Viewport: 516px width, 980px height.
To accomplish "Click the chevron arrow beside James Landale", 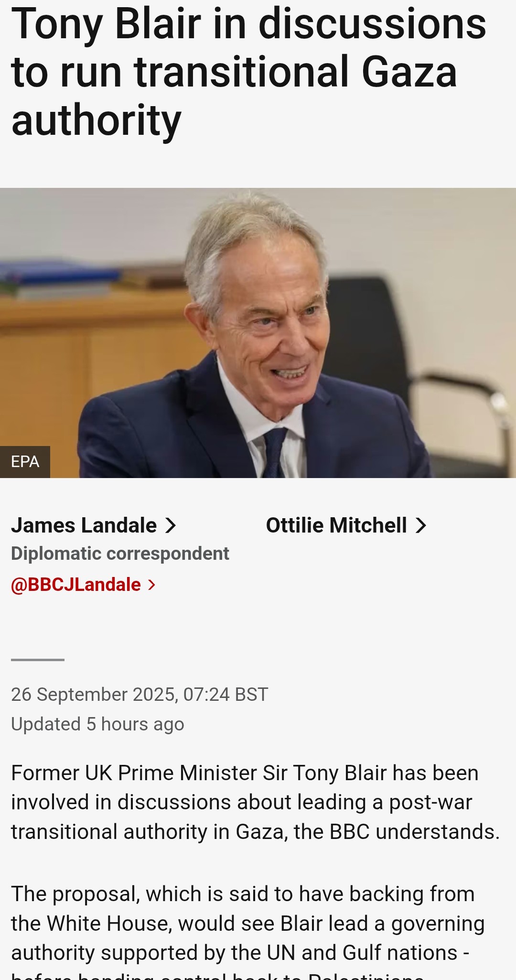I will [171, 525].
